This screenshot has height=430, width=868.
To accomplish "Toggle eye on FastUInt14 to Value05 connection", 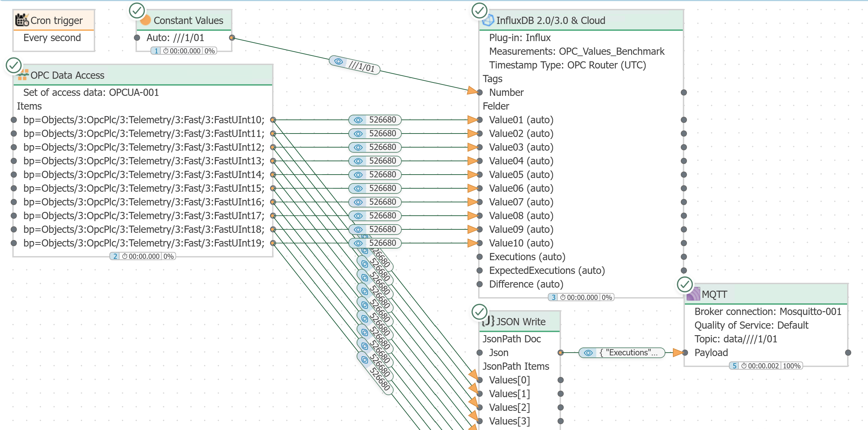I will (x=358, y=175).
